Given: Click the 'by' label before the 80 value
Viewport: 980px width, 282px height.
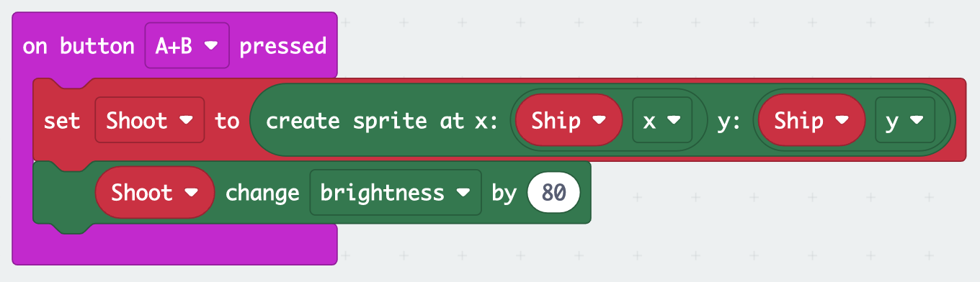Looking at the screenshot, I should pyautogui.click(x=504, y=193).
